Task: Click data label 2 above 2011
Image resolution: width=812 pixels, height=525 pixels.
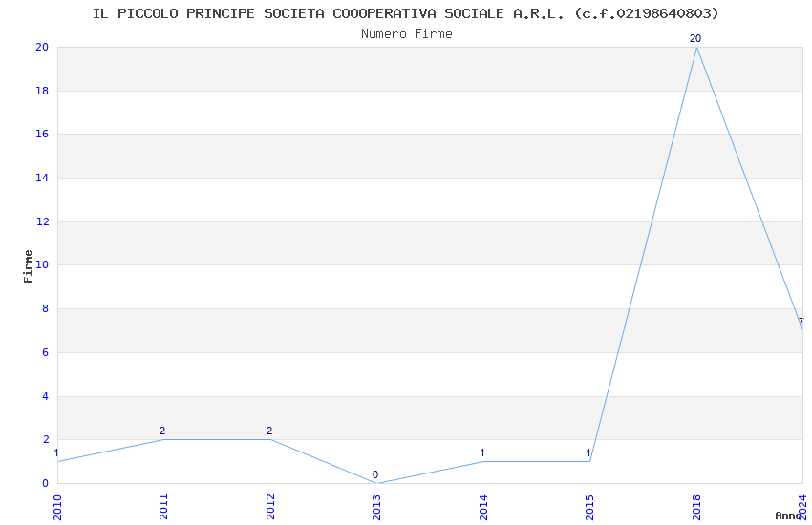Action: (162, 430)
